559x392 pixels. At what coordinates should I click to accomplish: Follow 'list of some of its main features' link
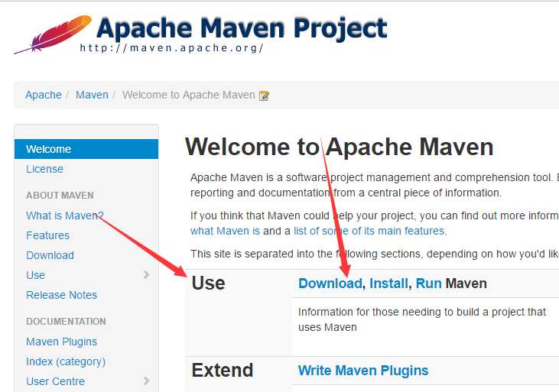click(369, 231)
